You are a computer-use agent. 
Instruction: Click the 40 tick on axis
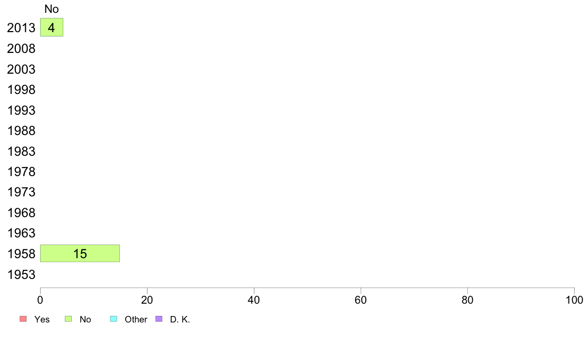(254, 300)
